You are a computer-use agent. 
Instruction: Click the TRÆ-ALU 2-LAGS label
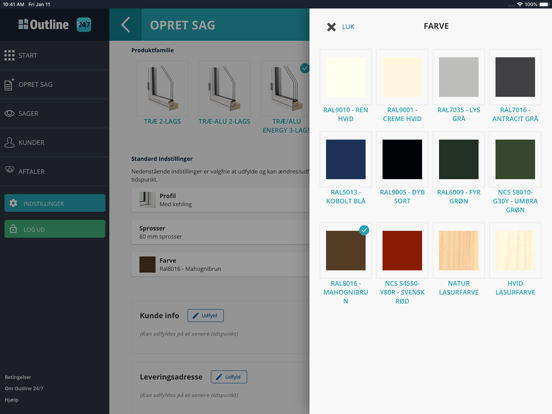224,121
